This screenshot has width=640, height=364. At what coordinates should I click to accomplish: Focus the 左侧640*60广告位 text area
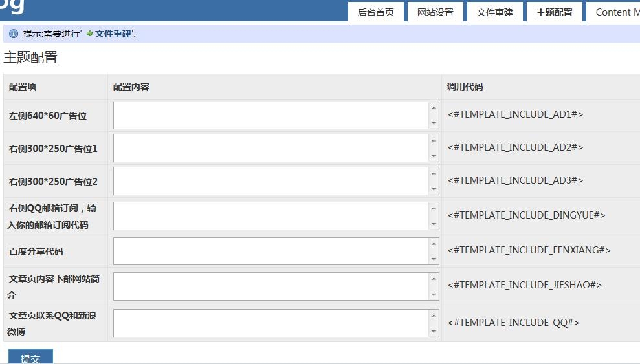276,115
